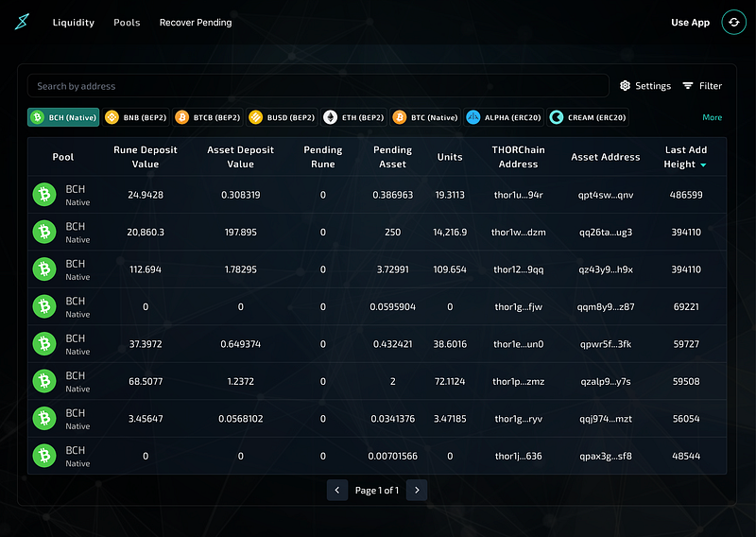
Task: Show more pool chips via More
Action: click(712, 117)
